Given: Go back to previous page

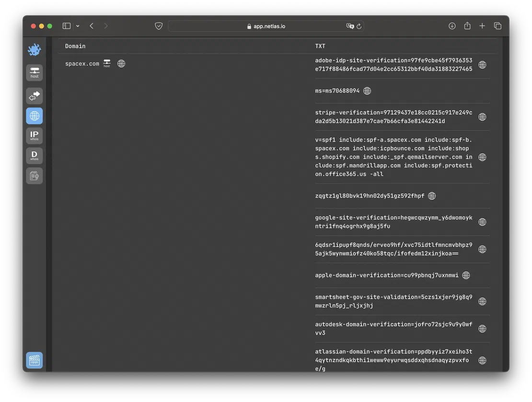Looking at the screenshot, I should click(x=92, y=26).
